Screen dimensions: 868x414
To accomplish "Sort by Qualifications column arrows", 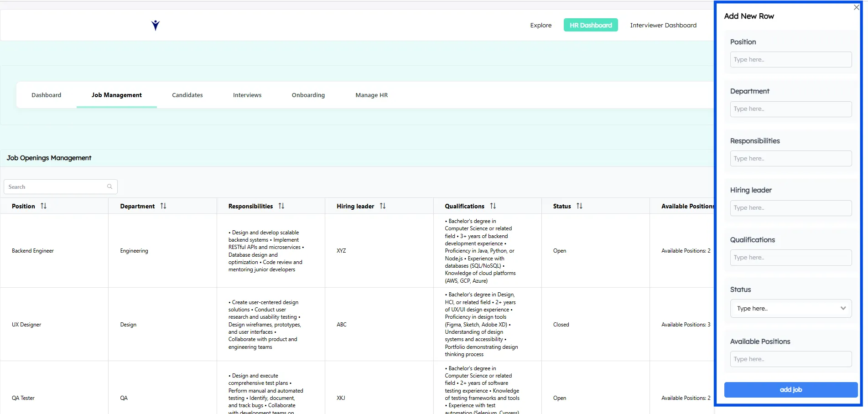I will [493, 206].
